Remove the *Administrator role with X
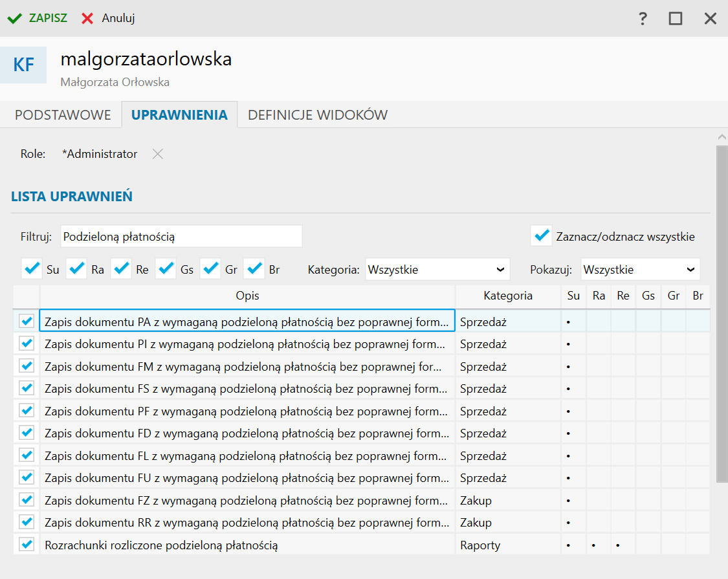 (158, 154)
